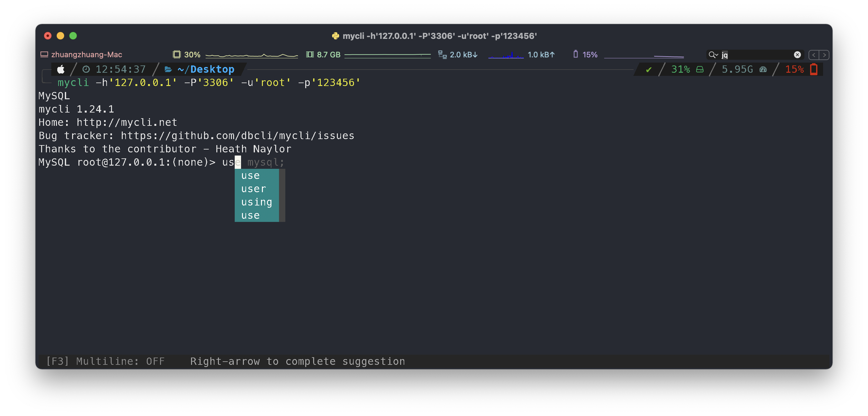
Task: Go to previous search result arrow
Action: tap(814, 55)
